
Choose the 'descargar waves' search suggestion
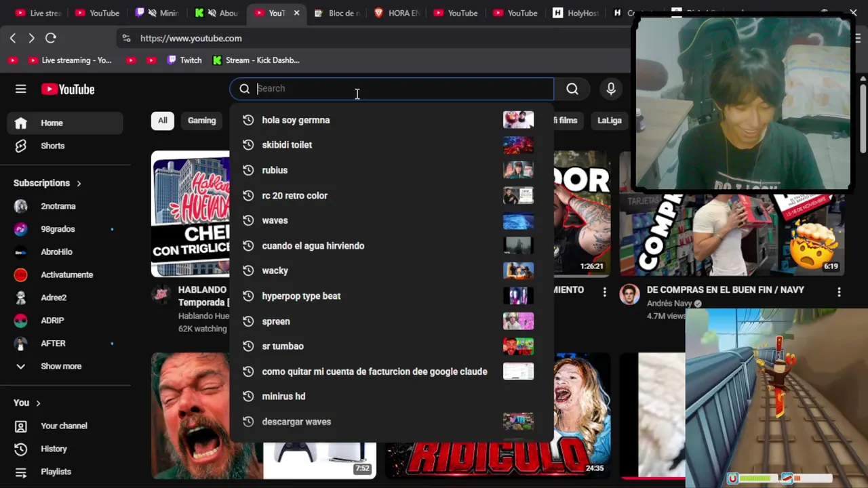pos(391,422)
